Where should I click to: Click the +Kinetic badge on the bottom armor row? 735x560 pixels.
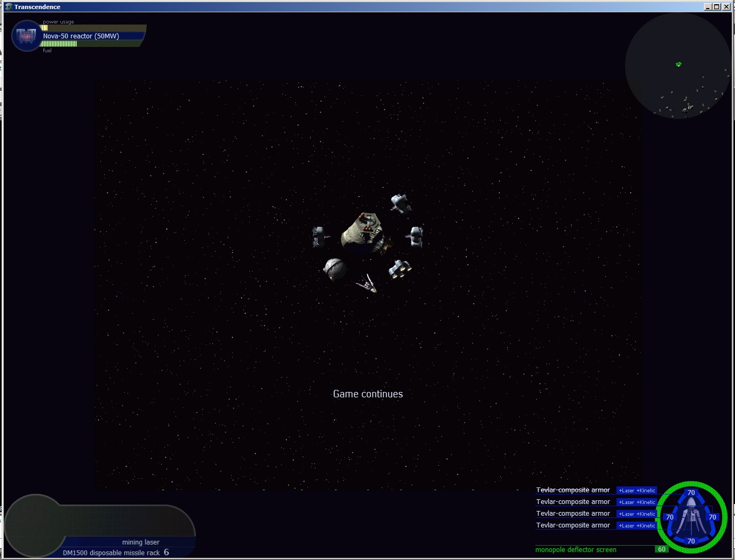click(x=646, y=526)
